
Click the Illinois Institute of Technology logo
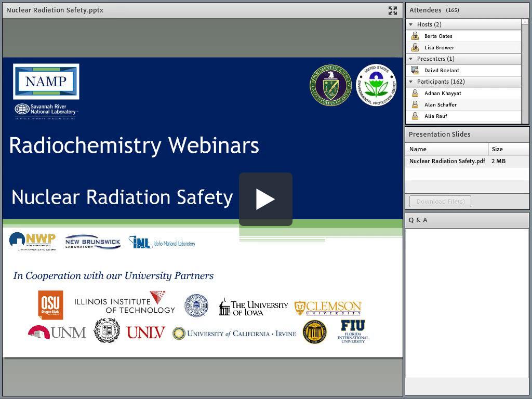click(x=125, y=303)
